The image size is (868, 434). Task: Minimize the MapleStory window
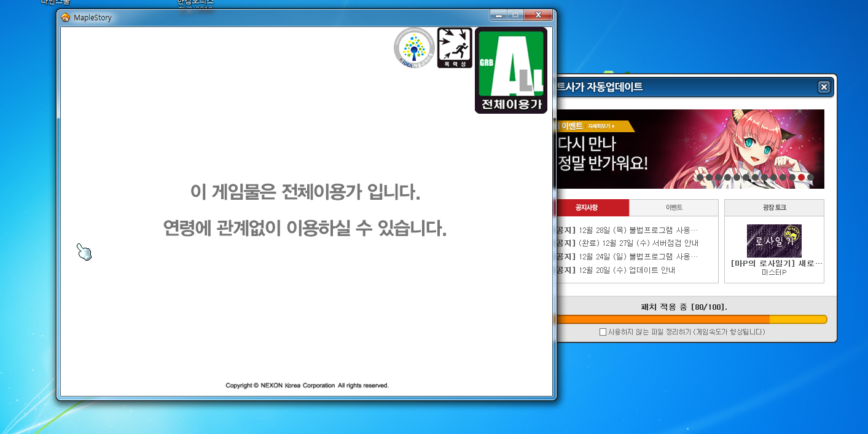(499, 15)
